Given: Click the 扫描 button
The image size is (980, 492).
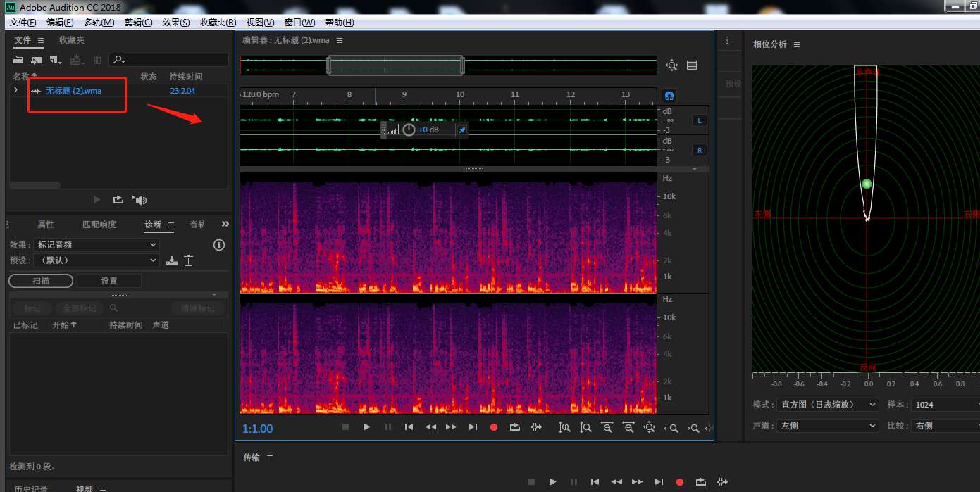Looking at the screenshot, I should click(41, 281).
